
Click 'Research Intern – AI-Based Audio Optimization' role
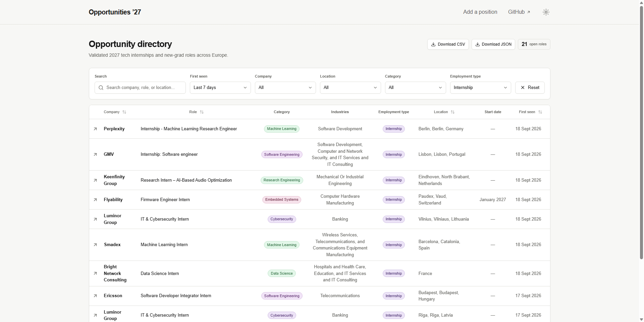coord(186,180)
